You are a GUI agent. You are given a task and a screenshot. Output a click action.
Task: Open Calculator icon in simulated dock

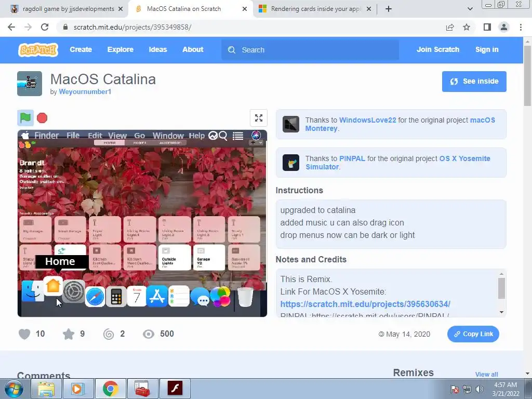pos(116,297)
